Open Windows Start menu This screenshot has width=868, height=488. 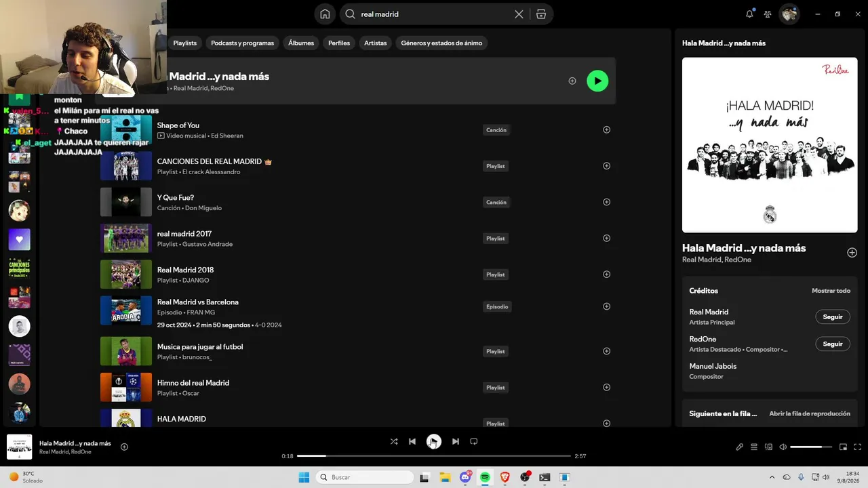[304, 477]
